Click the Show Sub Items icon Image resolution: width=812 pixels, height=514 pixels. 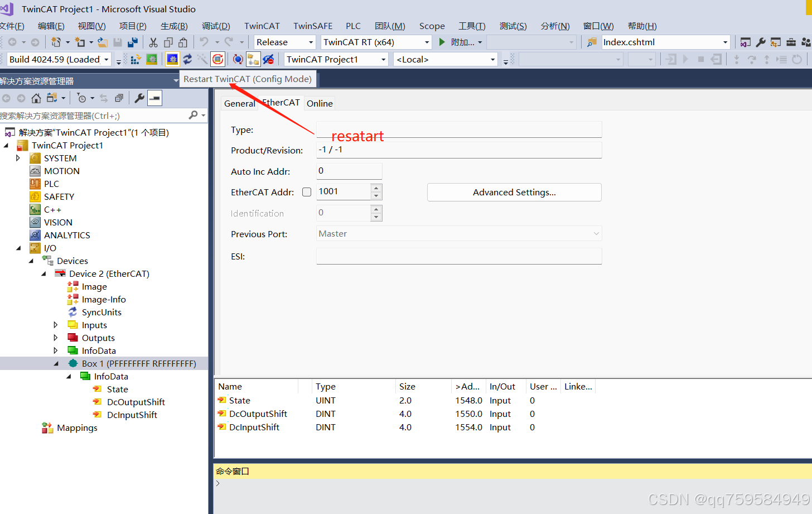click(253, 59)
